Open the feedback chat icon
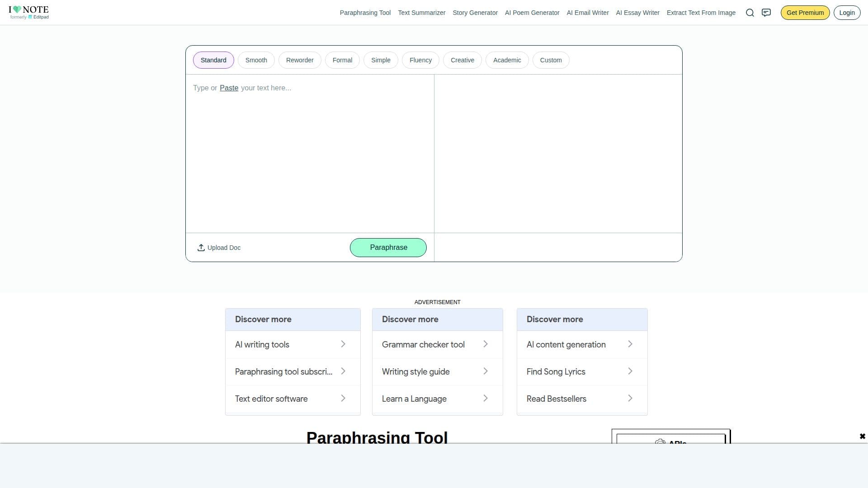Screen dimensions: 868x488 (766, 13)
